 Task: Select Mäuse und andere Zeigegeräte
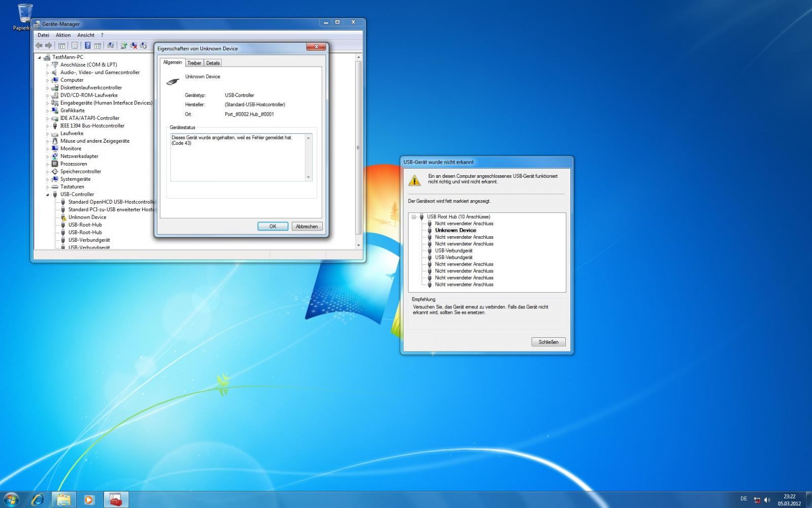point(95,141)
